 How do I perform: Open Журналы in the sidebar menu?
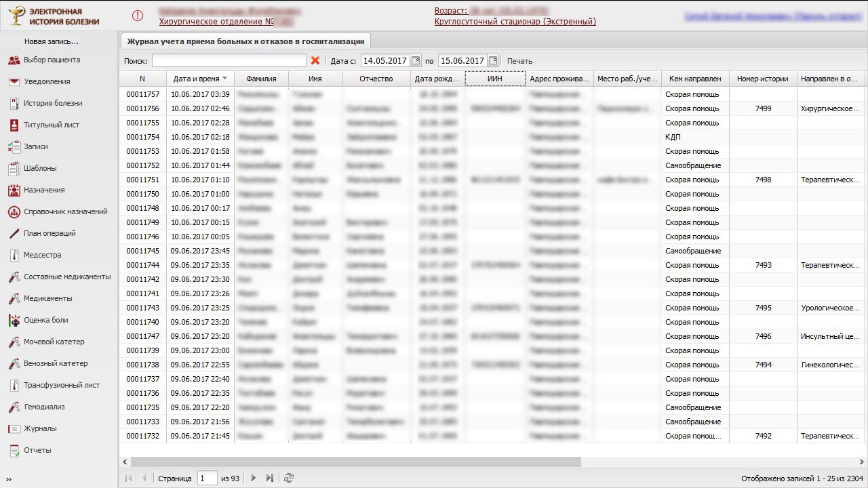(x=40, y=429)
